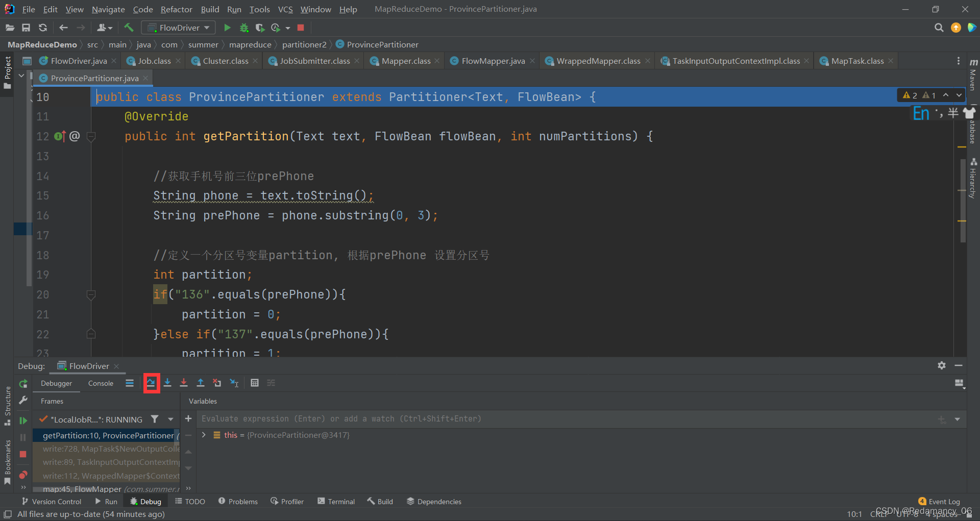This screenshot has height=521, width=980.
Task: Rerun FlowDriver from the debug sidebar
Action: [x=23, y=384]
